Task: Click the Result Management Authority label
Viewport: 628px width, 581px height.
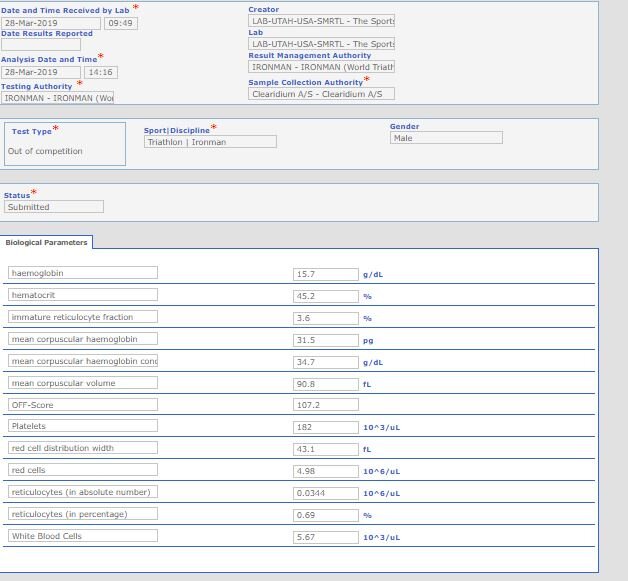Action: (310, 56)
